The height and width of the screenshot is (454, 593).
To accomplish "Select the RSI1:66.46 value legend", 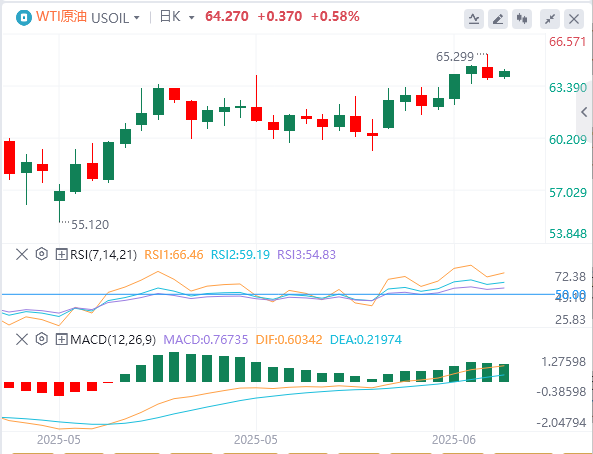I will [174, 255].
